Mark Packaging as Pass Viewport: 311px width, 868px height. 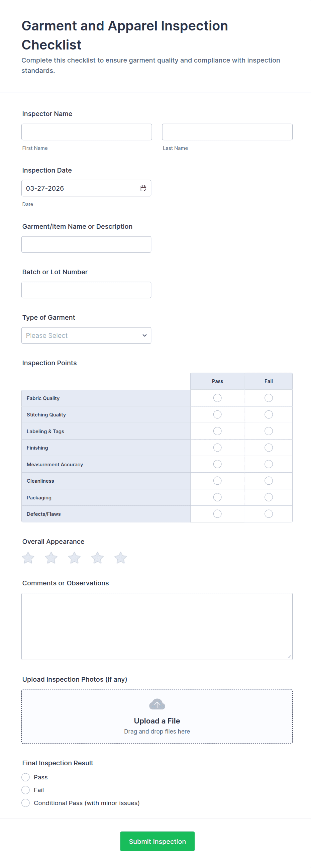tap(217, 497)
